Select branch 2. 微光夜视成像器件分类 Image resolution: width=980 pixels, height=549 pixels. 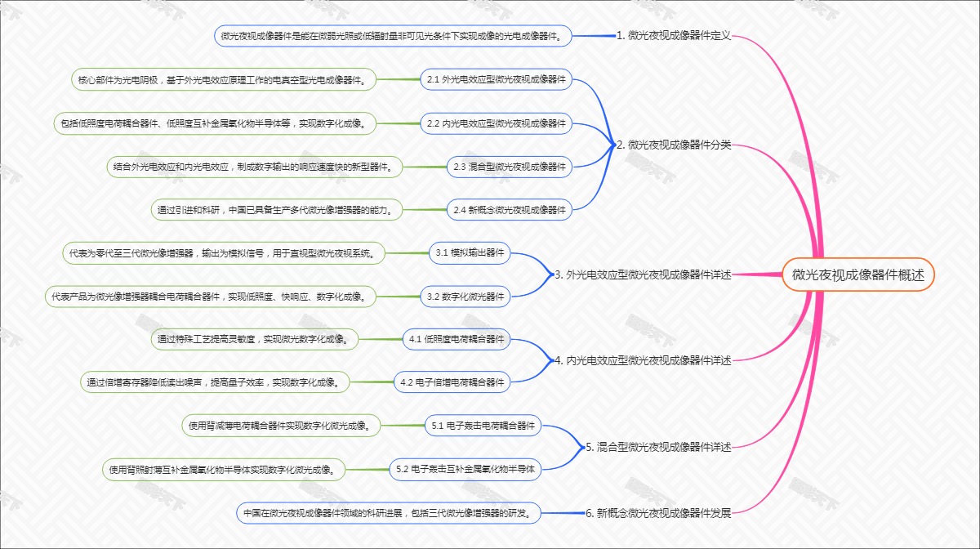pyautogui.click(x=673, y=145)
